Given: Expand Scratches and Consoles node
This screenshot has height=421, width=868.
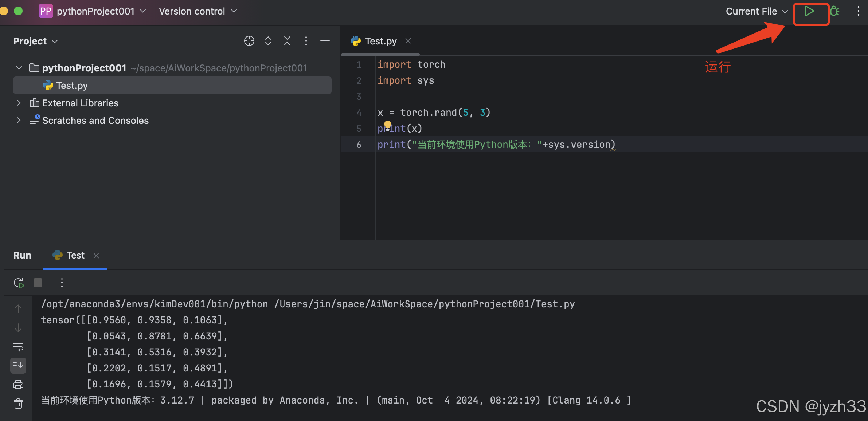Looking at the screenshot, I should click(x=19, y=120).
